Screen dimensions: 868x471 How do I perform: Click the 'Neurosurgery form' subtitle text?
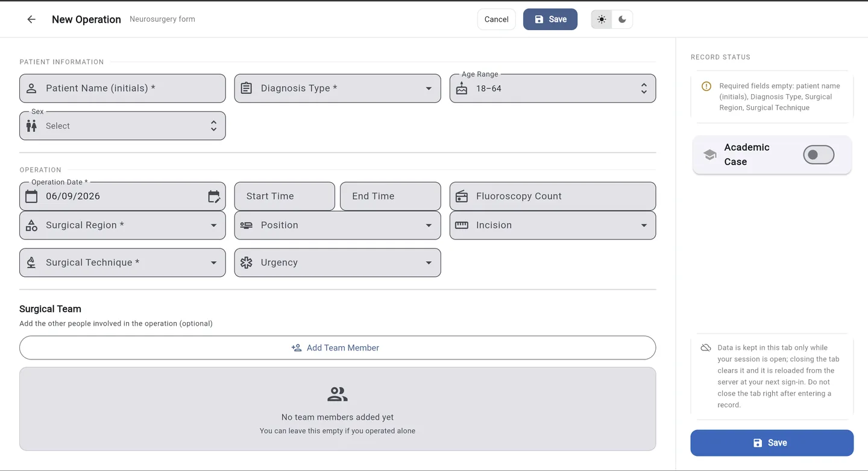point(162,19)
